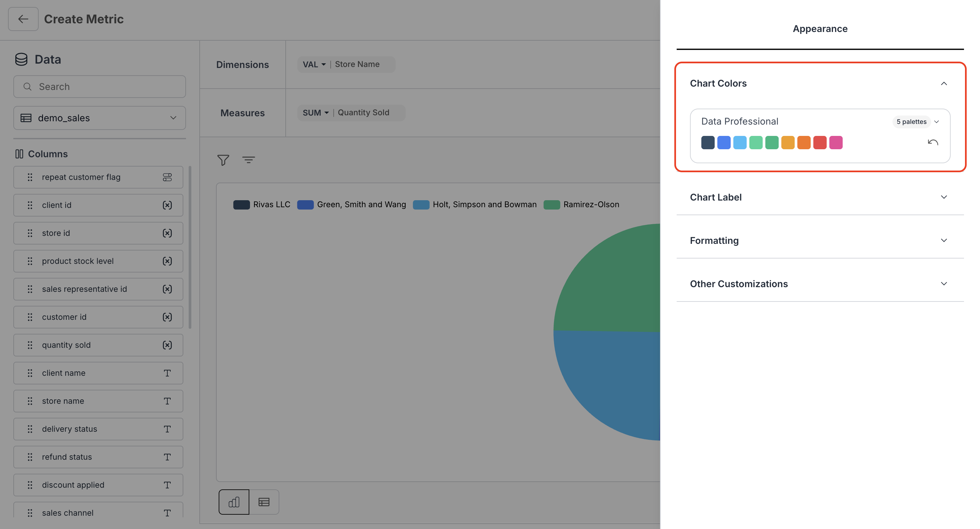Image resolution: width=980 pixels, height=529 pixels.
Task: Click boolean icon on repeat customer flag
Action: click(167, 177)
